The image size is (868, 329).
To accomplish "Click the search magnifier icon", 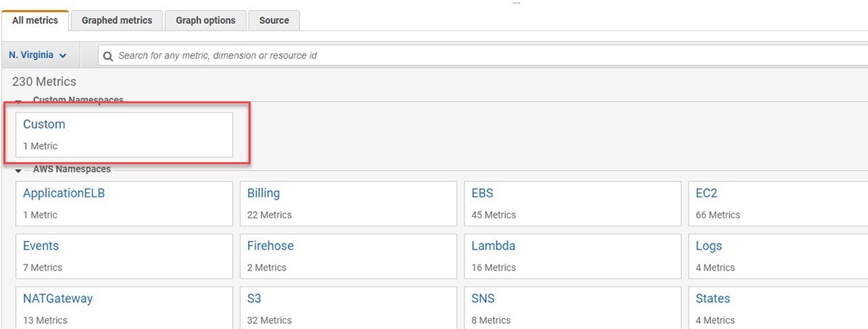I will click(109, 56).
